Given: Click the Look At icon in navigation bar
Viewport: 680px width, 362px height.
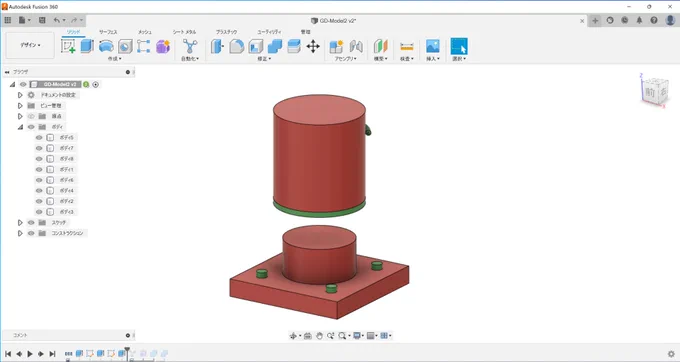Looking at the screenshot, I should point(307,336).
